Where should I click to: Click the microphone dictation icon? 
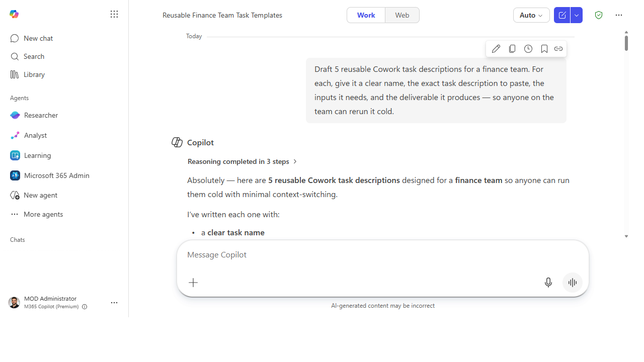548,283
